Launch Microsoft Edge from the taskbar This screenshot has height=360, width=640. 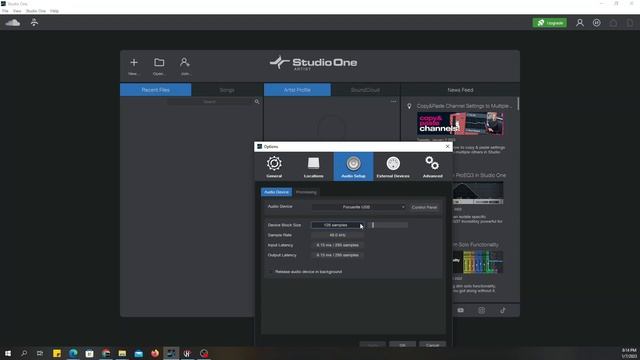click(73, 353)
